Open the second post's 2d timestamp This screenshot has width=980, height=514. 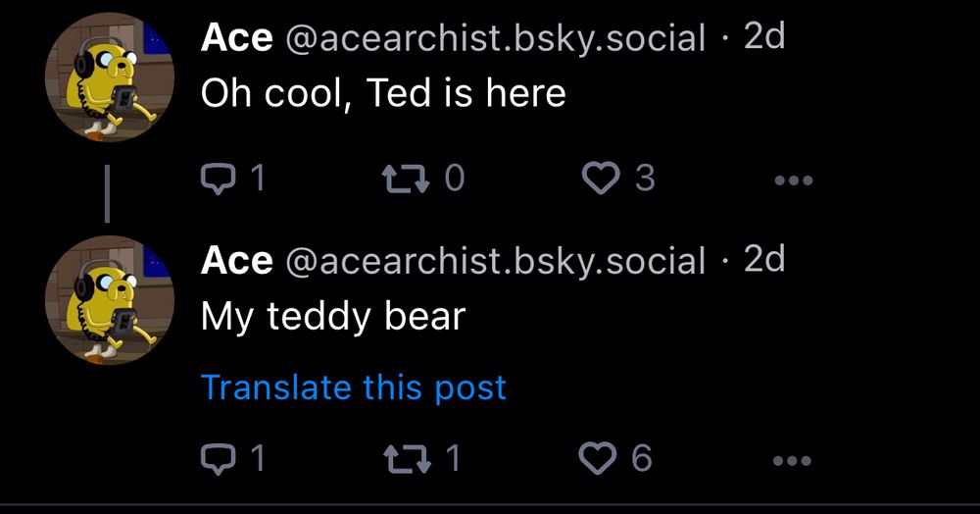tap(764, 259)
